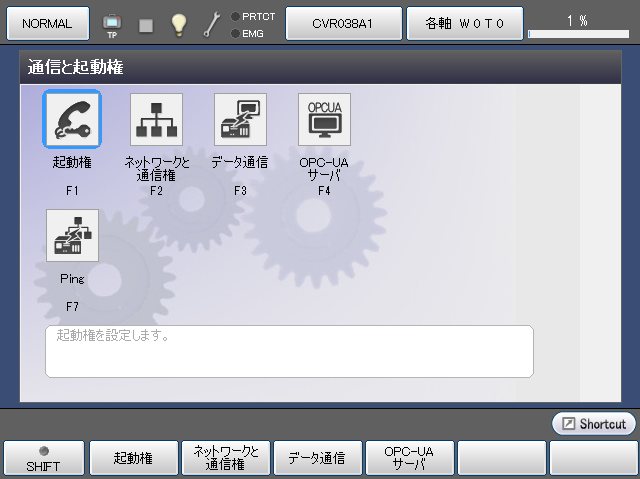Image resolution: width=640 pixels, height=479 pixels.
Task: Click the light bulb status icon
Action: coord(179,24)
